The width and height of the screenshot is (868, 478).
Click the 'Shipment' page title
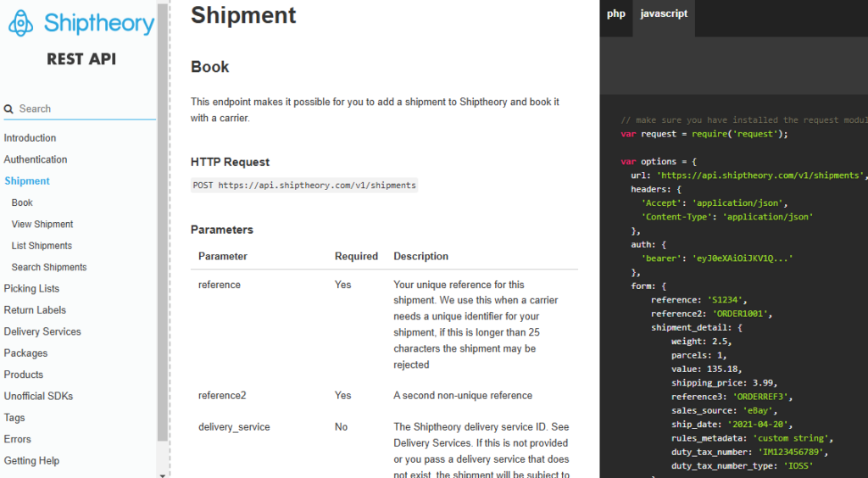point(243,15)
